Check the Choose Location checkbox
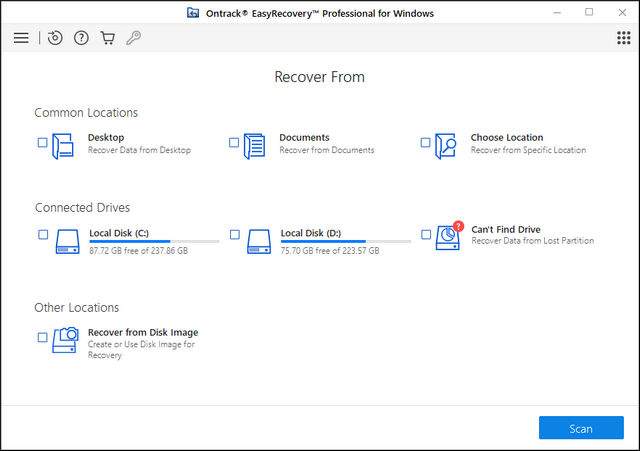 [x=425, y=142]
